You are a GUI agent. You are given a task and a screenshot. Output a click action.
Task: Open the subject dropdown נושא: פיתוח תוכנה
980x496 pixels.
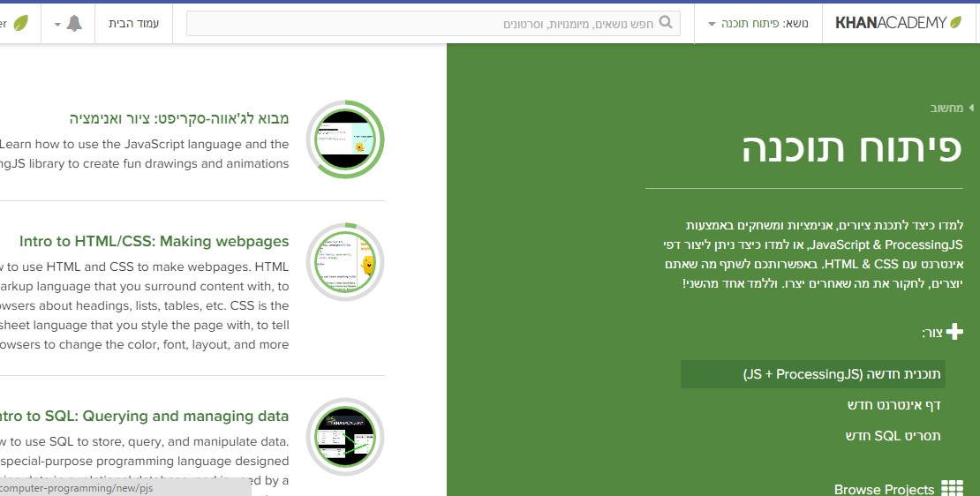758,24
